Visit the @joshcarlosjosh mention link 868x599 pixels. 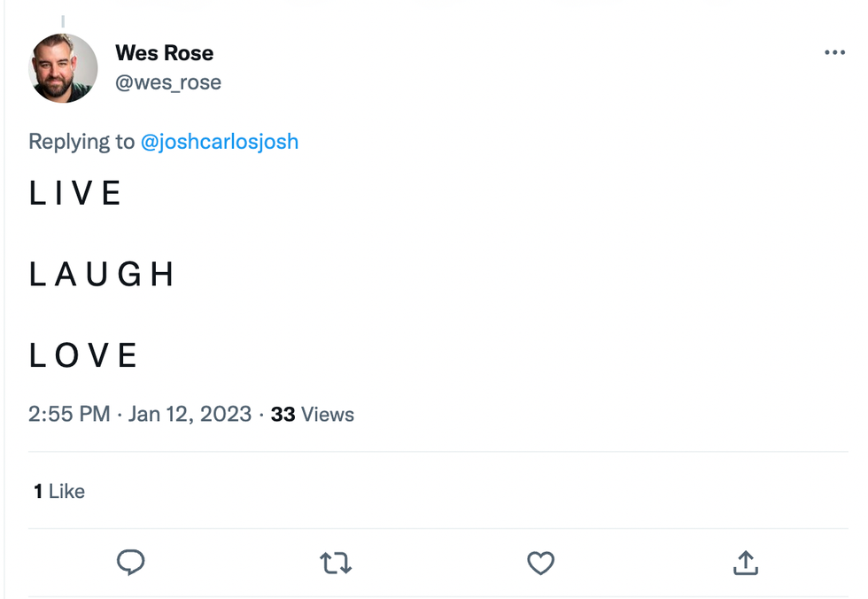point(220,142)
